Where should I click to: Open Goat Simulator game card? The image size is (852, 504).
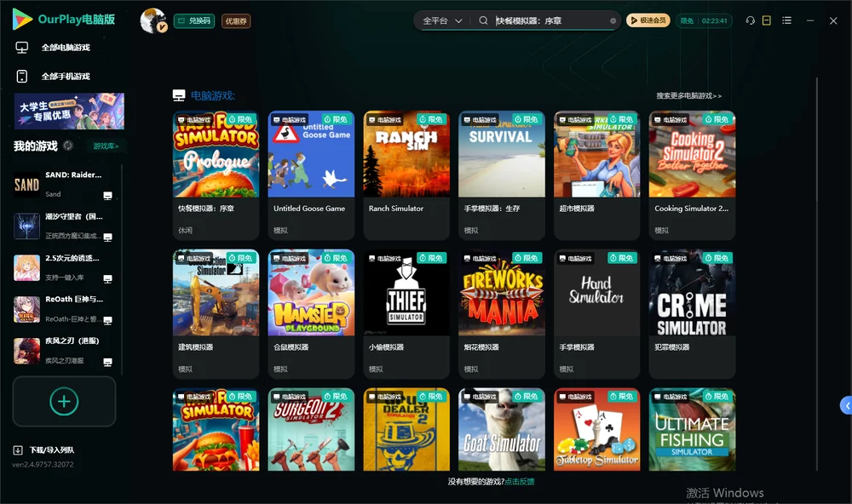coord(502,429)
